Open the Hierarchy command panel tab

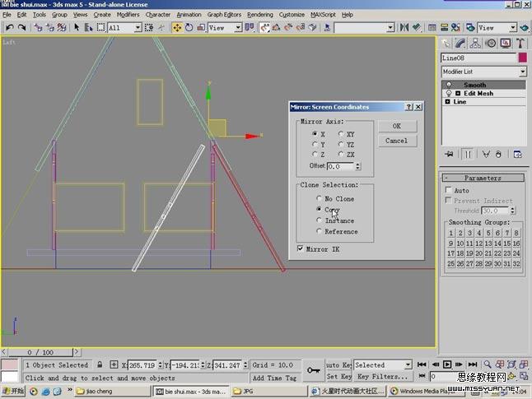click(475, 44)
